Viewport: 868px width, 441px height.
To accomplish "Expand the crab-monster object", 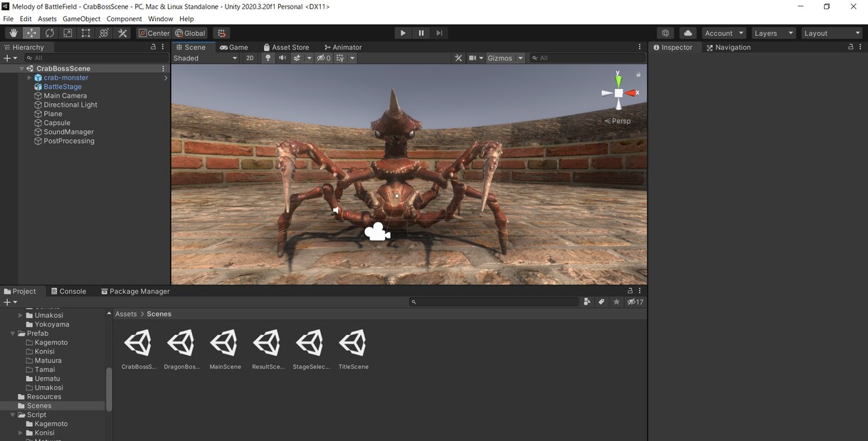I will click(x=29, y=78).
